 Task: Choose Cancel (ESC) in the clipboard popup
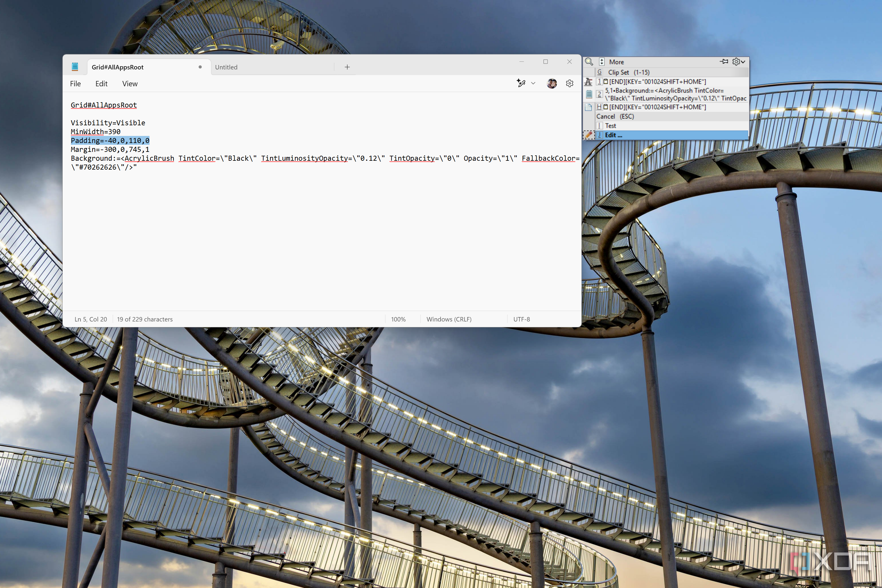coord(672,117)
